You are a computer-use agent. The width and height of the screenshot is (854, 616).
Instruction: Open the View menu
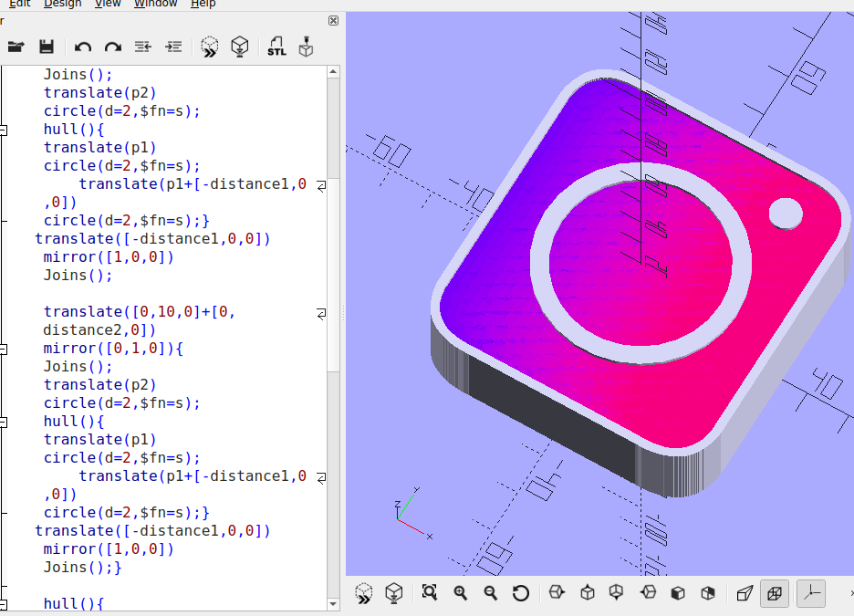pyautogui.click(x=108, y=4)
